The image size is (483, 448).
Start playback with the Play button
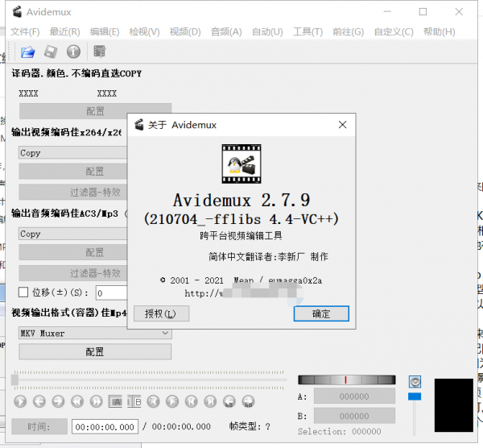20,401
